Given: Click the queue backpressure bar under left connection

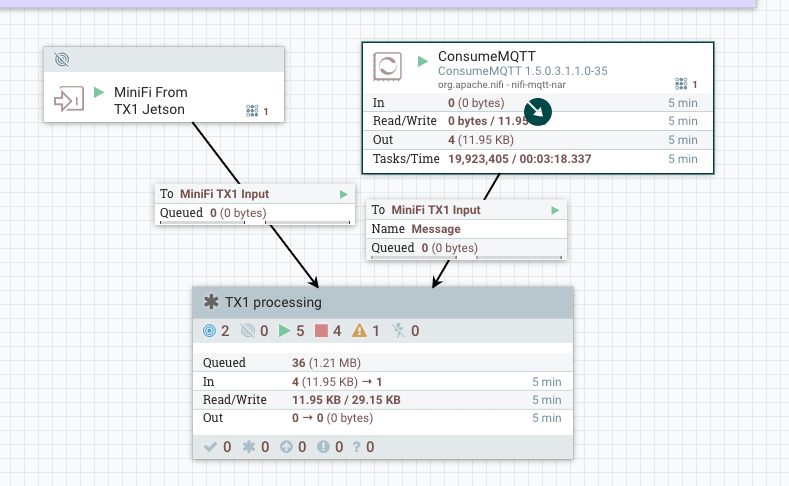Looking at the screenshot, I should point(255,222).
